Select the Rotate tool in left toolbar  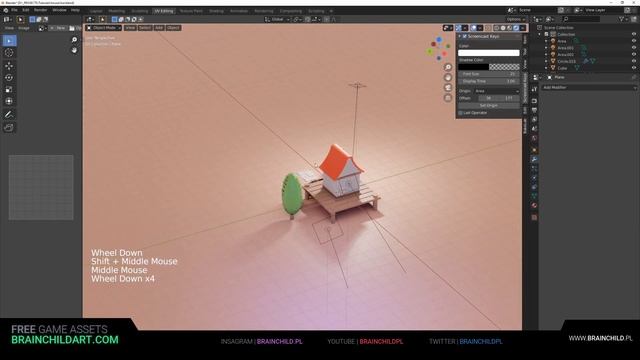[x=9, y=78]
